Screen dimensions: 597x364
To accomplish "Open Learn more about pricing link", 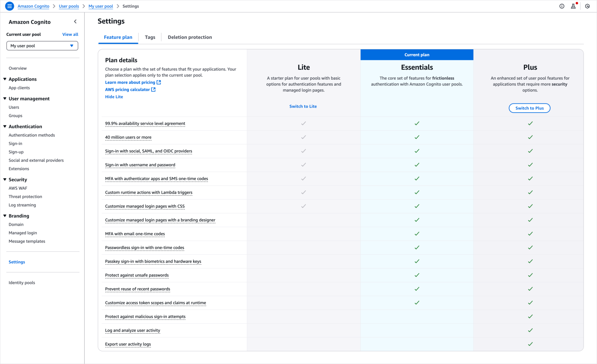I will click(x=130, y=82).
